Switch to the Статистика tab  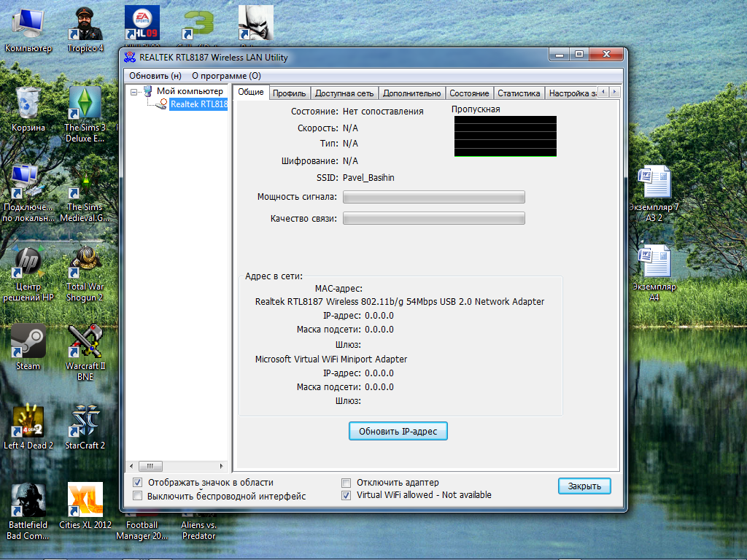pos(519,93)
